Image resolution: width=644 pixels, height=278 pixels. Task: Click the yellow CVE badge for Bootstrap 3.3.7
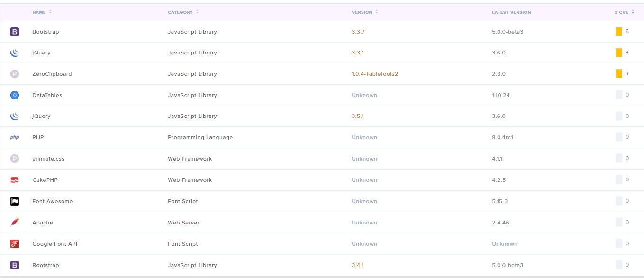(x=618, y=32)
